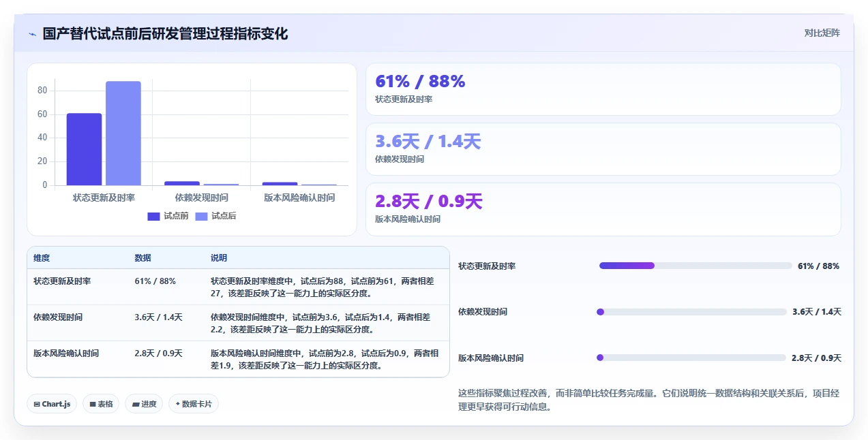Click the 对比矩阵 label in header
This screenshot has width=868, height=440.
coord(822,33)
